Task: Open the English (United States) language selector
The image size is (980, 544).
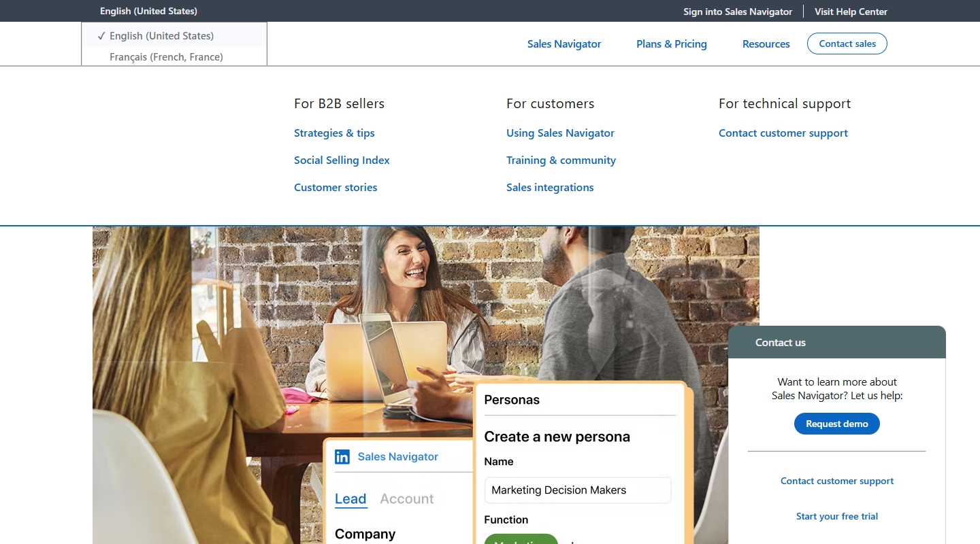Action: 148,11
